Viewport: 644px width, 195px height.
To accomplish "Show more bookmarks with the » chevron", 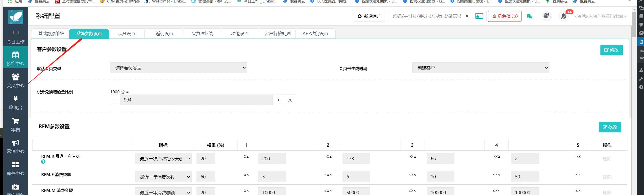I will tap(629, 1).
